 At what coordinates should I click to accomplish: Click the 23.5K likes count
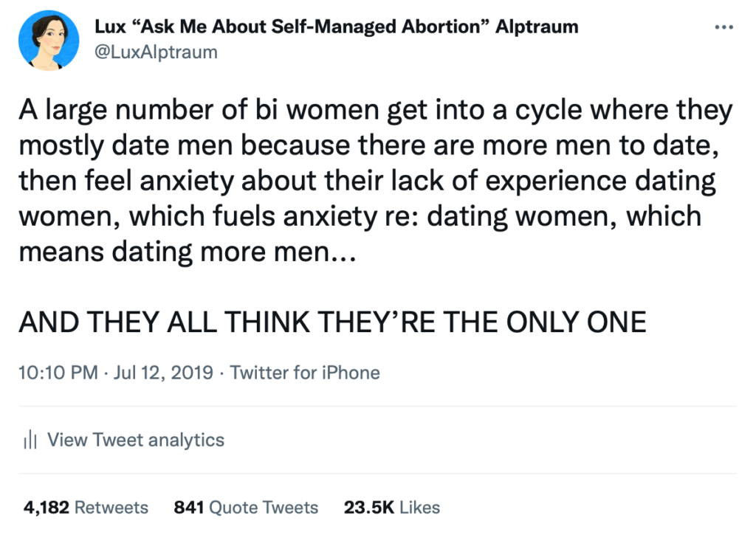pos(370,508)
